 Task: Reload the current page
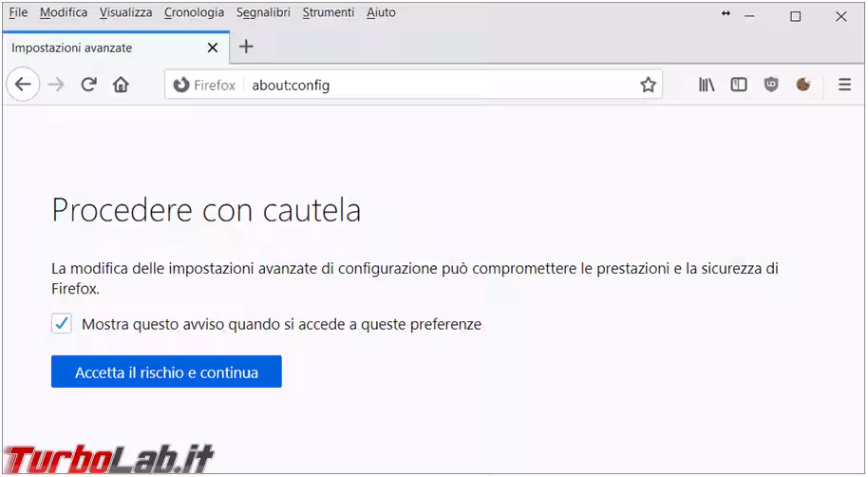(88, 85)
